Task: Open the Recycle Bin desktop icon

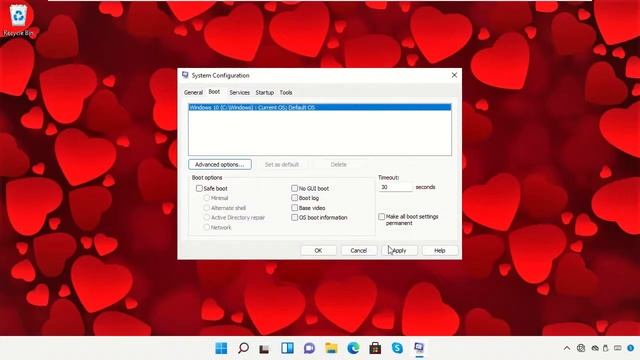Action: (18, 20)
